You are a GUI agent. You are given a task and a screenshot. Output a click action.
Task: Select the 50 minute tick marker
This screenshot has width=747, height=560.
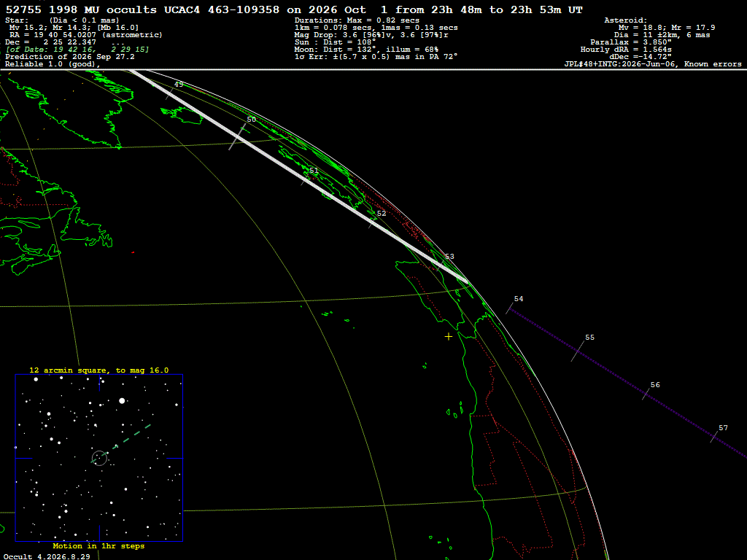[251, 120]
